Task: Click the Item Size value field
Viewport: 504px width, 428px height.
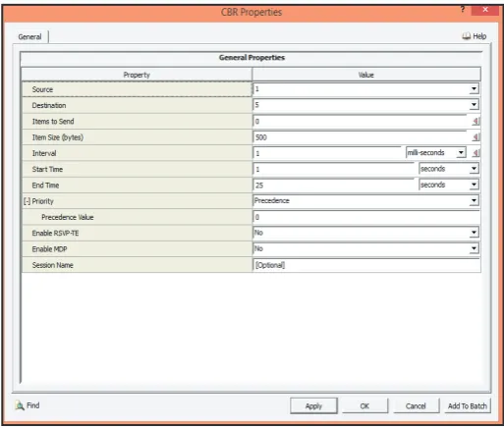Action: pos(360,137)
